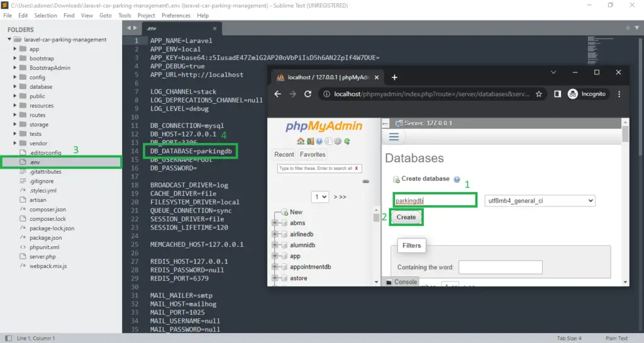Open the Preferences menu in Sublime Text
Screen dimensions: 644x343
175,15
